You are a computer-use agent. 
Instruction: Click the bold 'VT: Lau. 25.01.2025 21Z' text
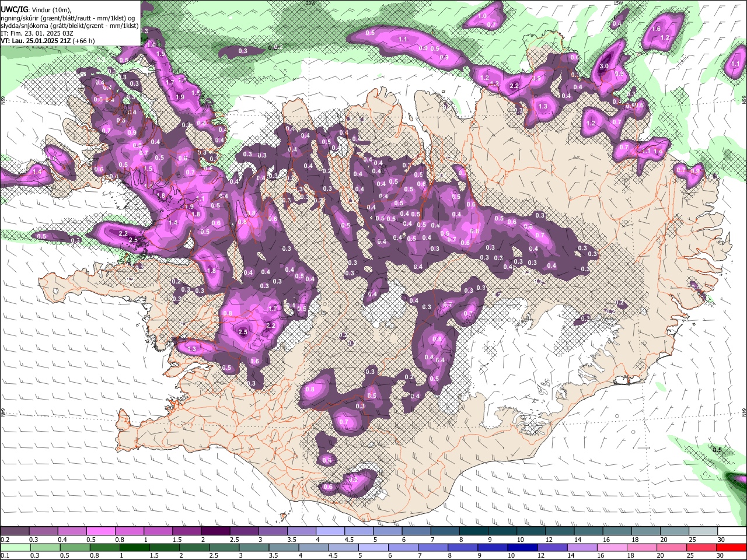34,41
